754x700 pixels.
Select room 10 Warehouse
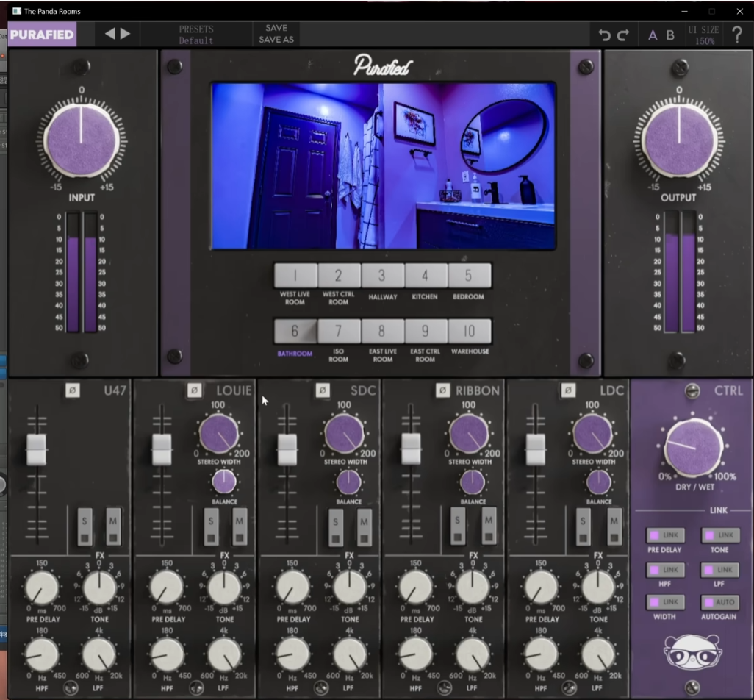click(x=470, y=331)
